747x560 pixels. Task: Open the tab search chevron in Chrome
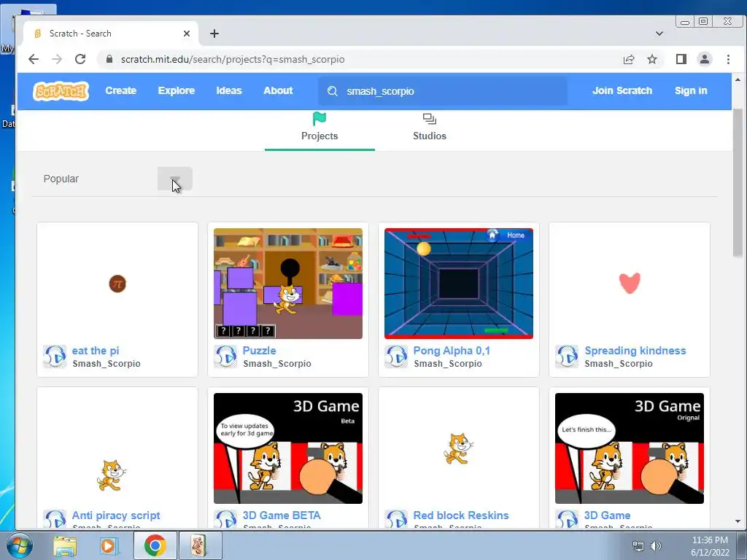659,34
